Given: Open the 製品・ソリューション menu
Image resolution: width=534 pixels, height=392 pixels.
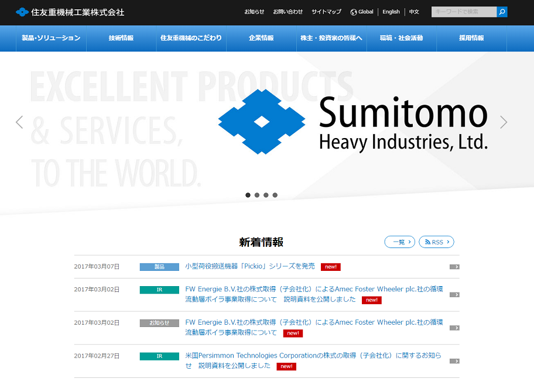Looking at the screenshot, I should click(51, 38).
